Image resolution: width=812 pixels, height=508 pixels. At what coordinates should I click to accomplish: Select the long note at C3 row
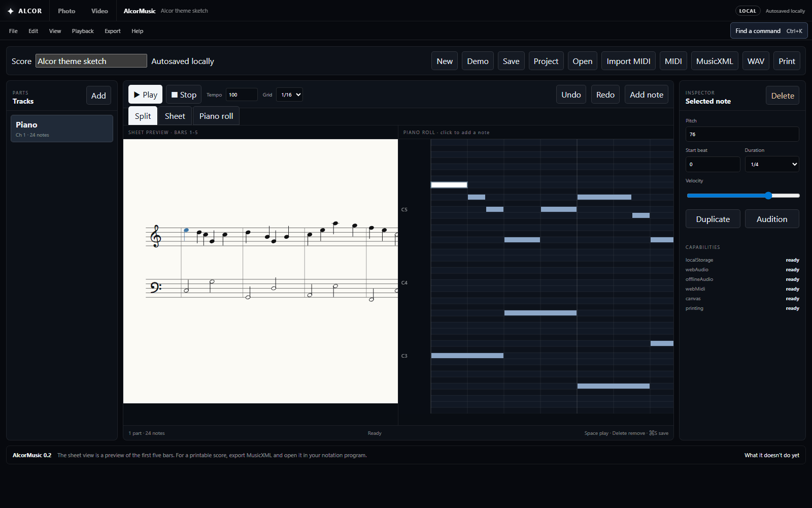coord(467,356)
